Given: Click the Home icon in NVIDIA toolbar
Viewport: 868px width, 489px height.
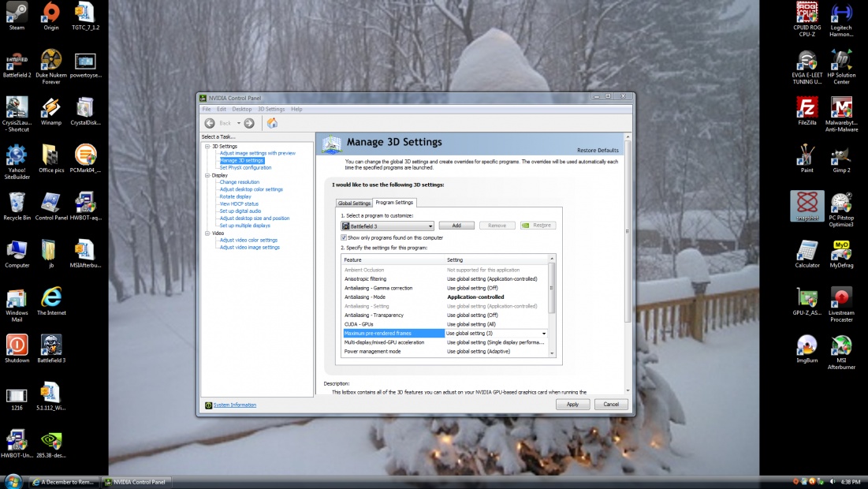Looking at the screenshot, I should coord(272,123).
